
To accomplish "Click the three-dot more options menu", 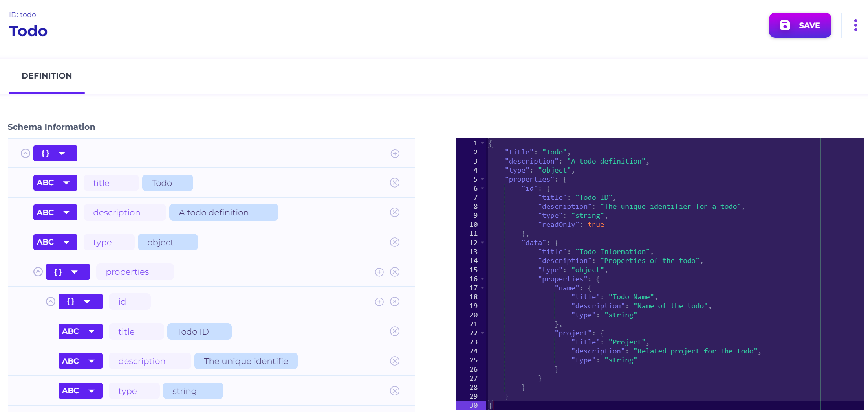I will 855,25.
